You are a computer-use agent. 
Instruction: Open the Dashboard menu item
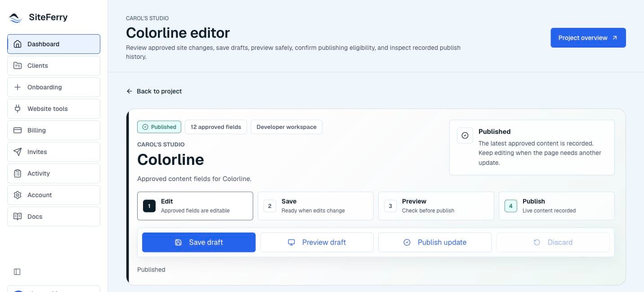click(x=54, y=44)
